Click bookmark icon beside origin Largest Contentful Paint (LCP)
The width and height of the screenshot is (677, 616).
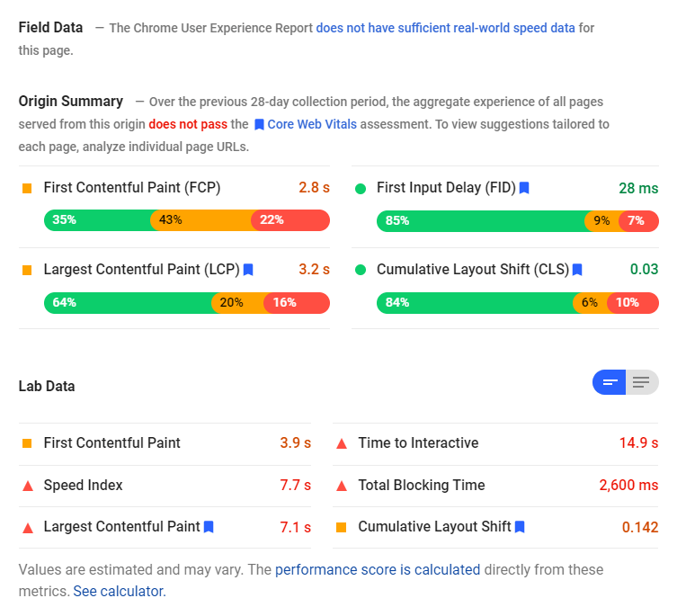point(248,269)
